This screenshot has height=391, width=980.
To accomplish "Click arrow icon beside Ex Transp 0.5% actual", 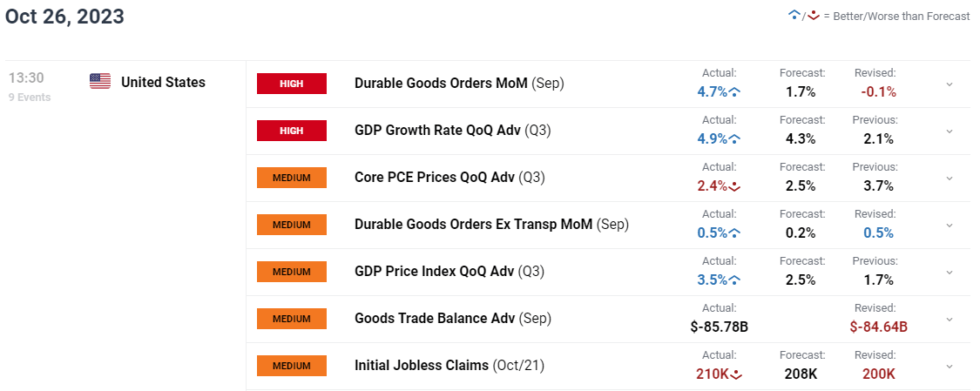I will [x=734, y=233].
